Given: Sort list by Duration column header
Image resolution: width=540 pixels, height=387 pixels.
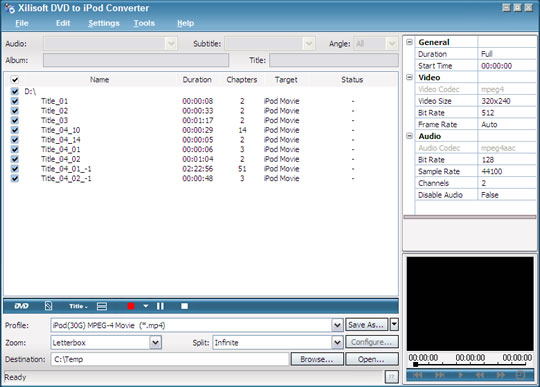Looking at the screenshot, I should coord(197,80).
